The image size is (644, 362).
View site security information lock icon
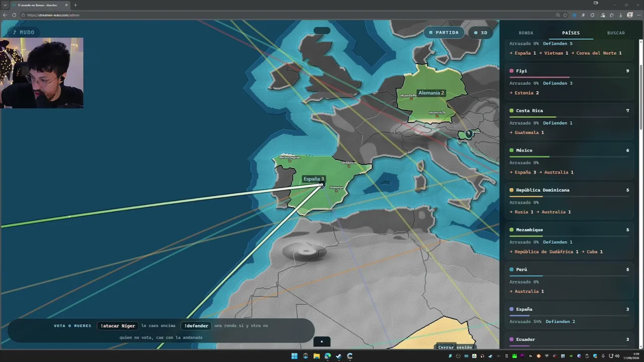(23, 15)
